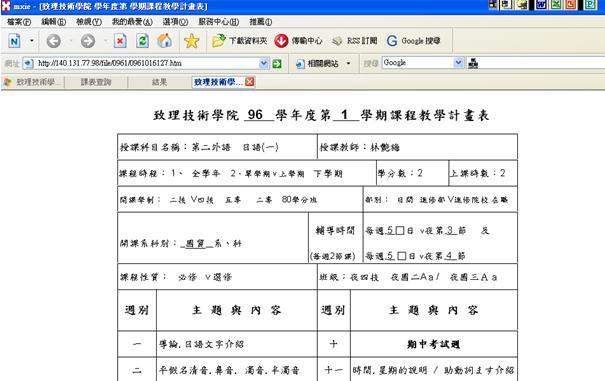Image resolution: width=605 pixels, height=381 pixels.
Task: Open the 下載資料夾 download folder
Action: [x=239, y=41]
